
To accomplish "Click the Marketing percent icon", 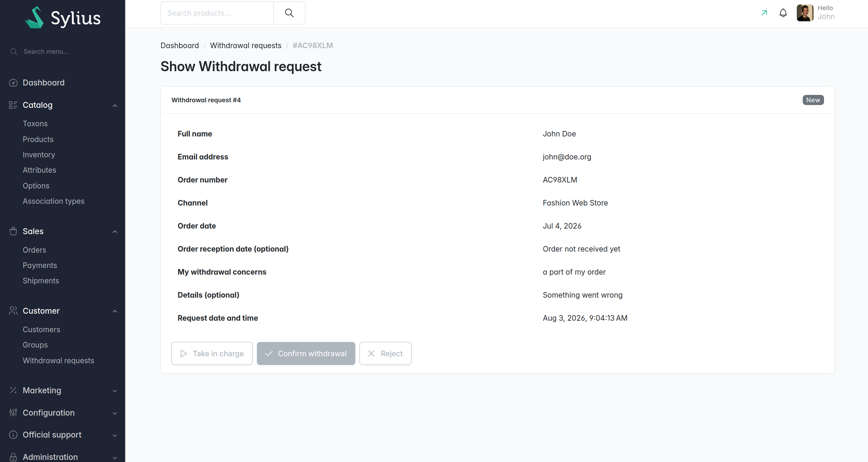I will pos(13,390).
